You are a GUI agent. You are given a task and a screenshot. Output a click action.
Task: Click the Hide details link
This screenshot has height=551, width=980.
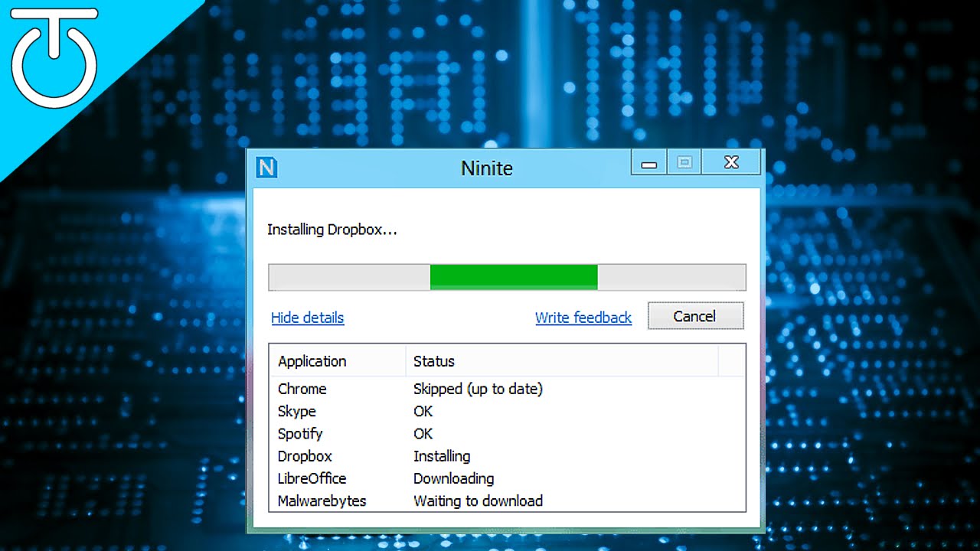point(308,318)
